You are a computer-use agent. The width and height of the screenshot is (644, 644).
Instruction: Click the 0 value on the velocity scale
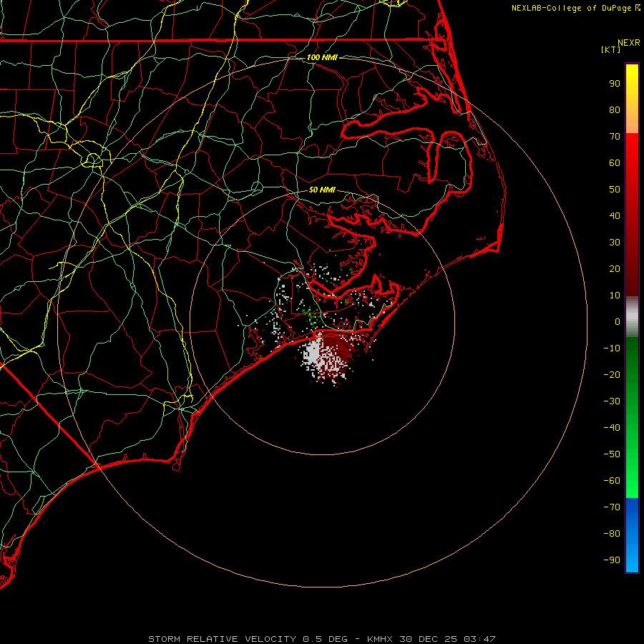(618, 322)
